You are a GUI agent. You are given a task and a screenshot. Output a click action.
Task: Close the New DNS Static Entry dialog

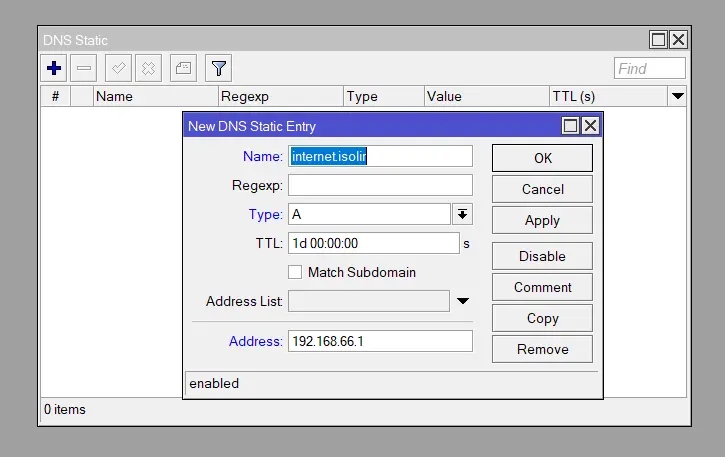(x=590, y=126)
